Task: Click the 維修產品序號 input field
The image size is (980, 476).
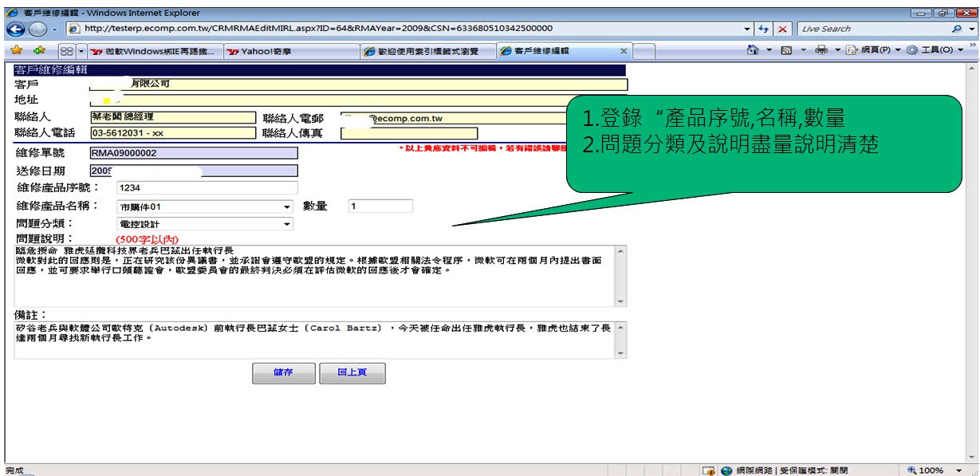Action: click(207, 188)
